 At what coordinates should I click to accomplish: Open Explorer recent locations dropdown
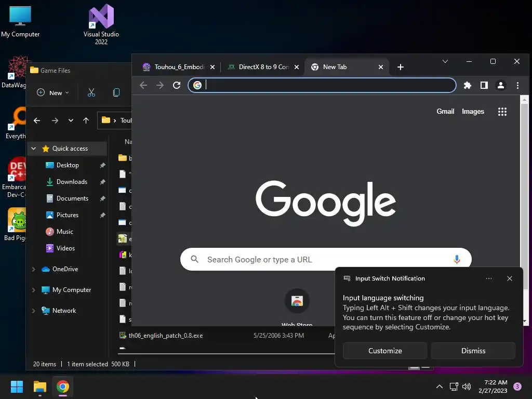71,121
